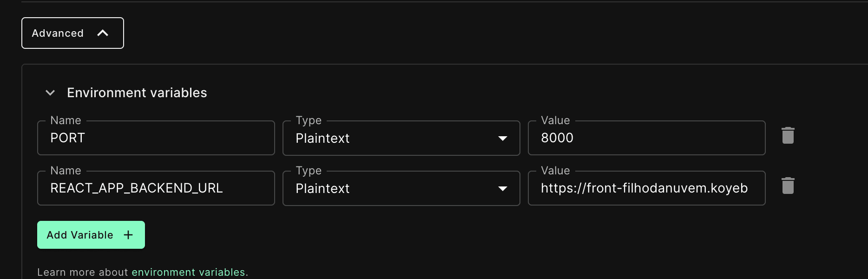Open type dropdown arrow for REACT_APP_BACKEND_URL
Viewport: 868px width, 279px height.
(502, 188)
